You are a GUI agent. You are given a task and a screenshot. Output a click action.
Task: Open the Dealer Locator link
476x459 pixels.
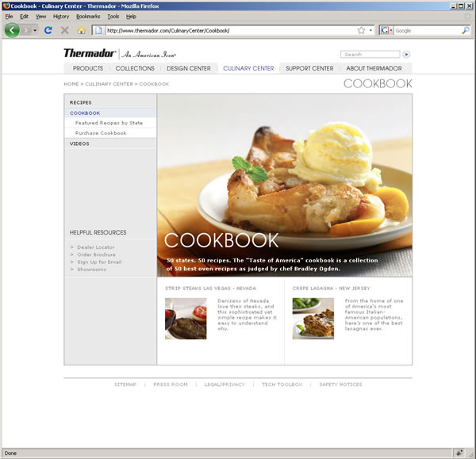[x=96, y=247]
